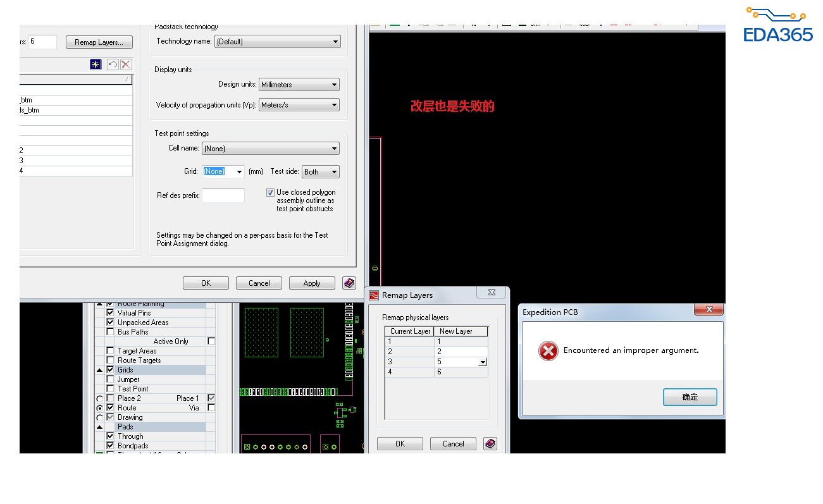
Task: Select New Layer cell showing 6
Action: coord(461,372)
